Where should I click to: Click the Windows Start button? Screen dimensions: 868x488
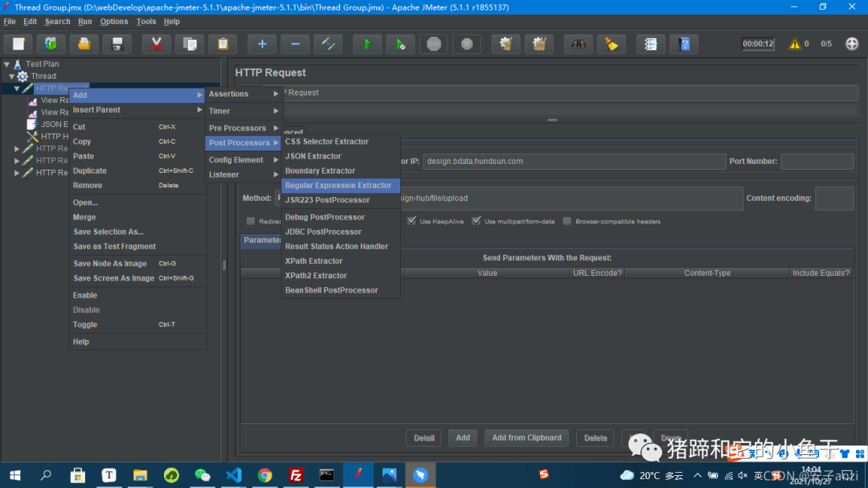click(15, 475)
